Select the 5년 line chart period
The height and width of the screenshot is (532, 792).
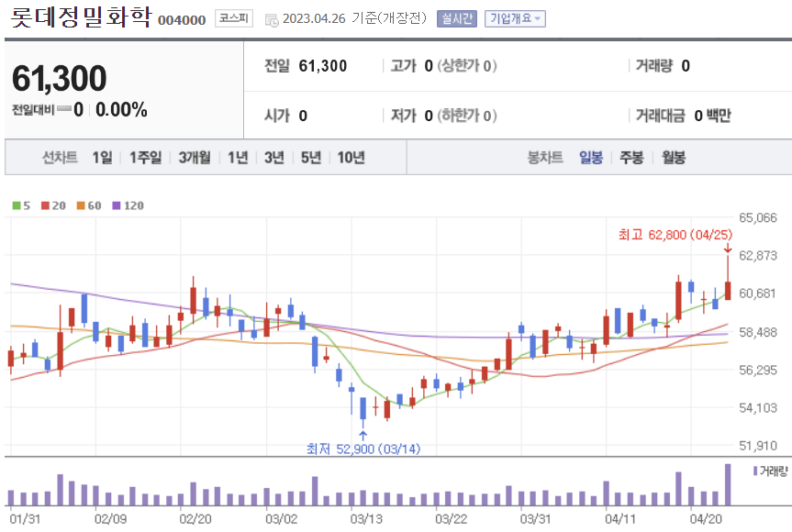pos(311,158)
